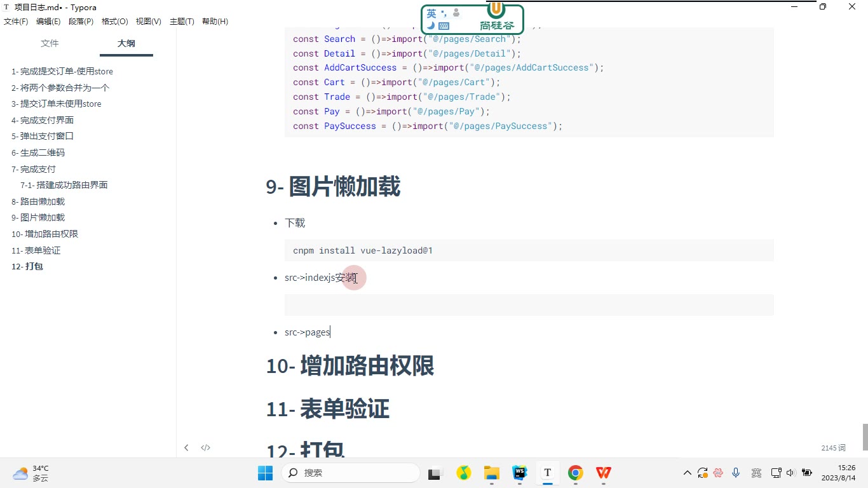Open the 文件(F) menu
Screen dimensions: 868x488
[x=16, y=21]
